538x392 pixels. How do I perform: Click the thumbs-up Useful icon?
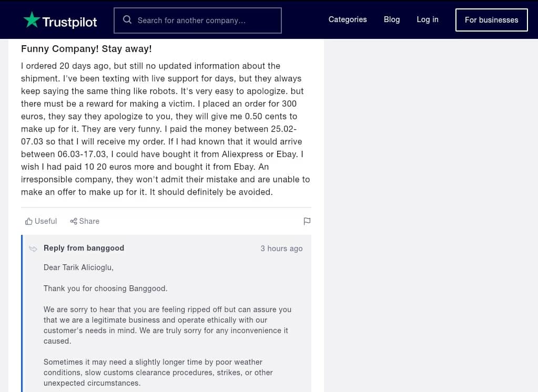pos(29,221)
